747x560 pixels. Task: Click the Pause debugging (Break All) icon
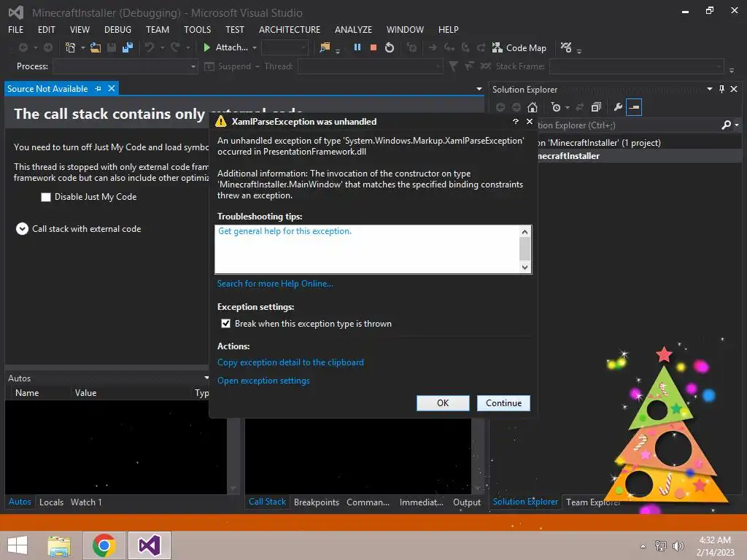pyautogui.click(x=357, y=47)
